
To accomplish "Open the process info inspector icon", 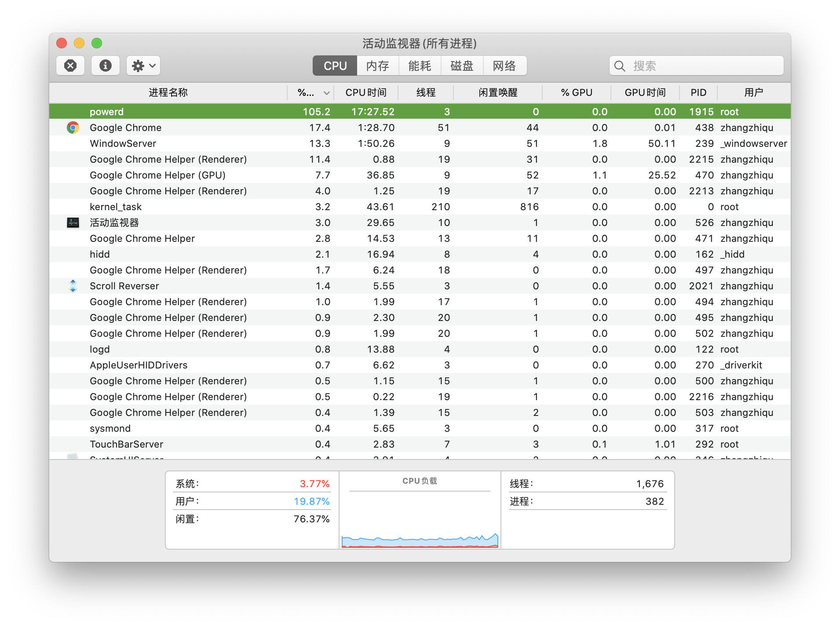I will (105, 66).
